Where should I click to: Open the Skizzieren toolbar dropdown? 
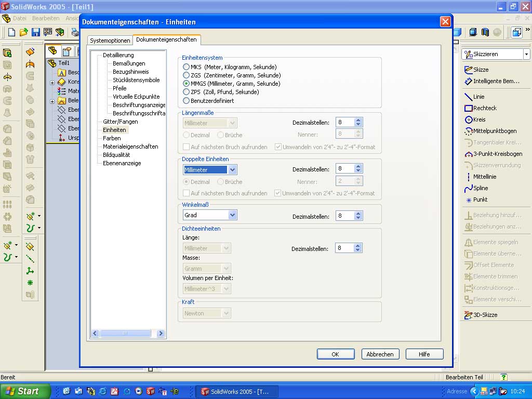526,54
